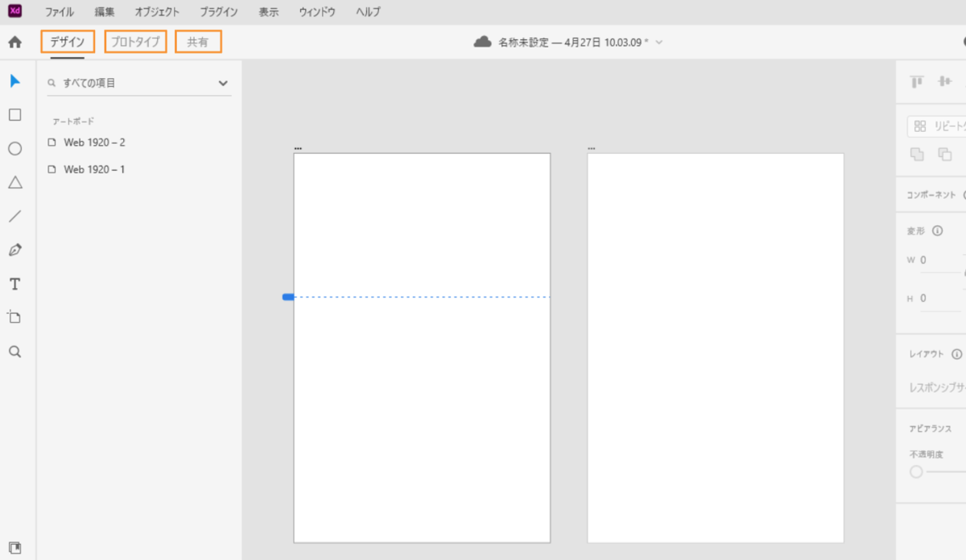The height and width of the screenshot is (560, 966).
Task: Select the Polygon triangle tool
Action: point(14,183)
